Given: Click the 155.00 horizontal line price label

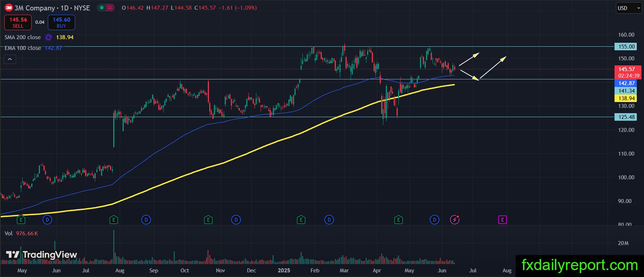Looking at the screenshot, I should click(x=626, y=47).
